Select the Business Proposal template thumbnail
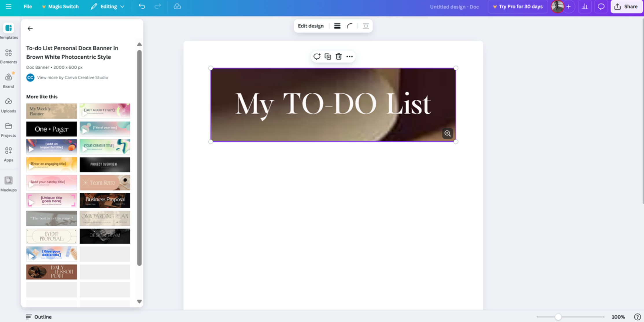This screenshot has height=322, width=644. click(x=105, y=200)
